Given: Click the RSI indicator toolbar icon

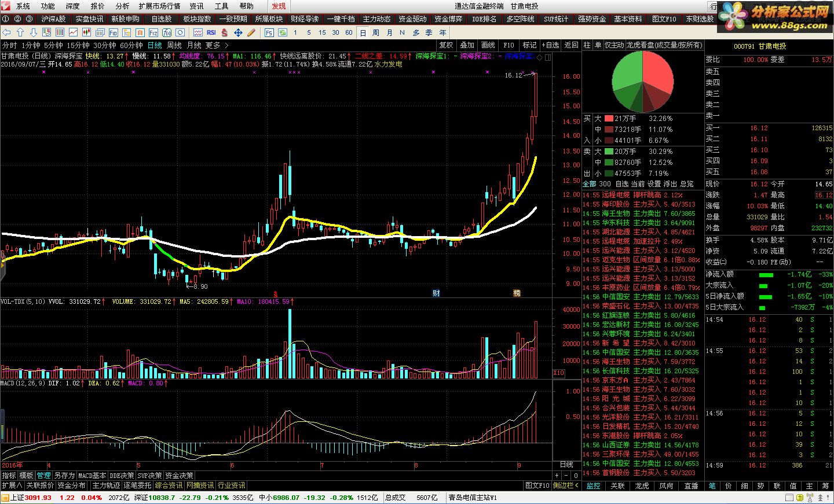Looking at the screenshot, I should pos(211,32).
